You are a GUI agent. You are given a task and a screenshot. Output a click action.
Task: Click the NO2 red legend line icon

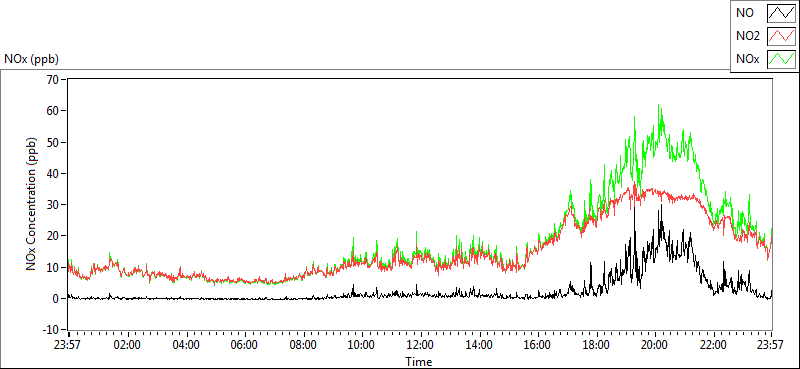[782, 36]
